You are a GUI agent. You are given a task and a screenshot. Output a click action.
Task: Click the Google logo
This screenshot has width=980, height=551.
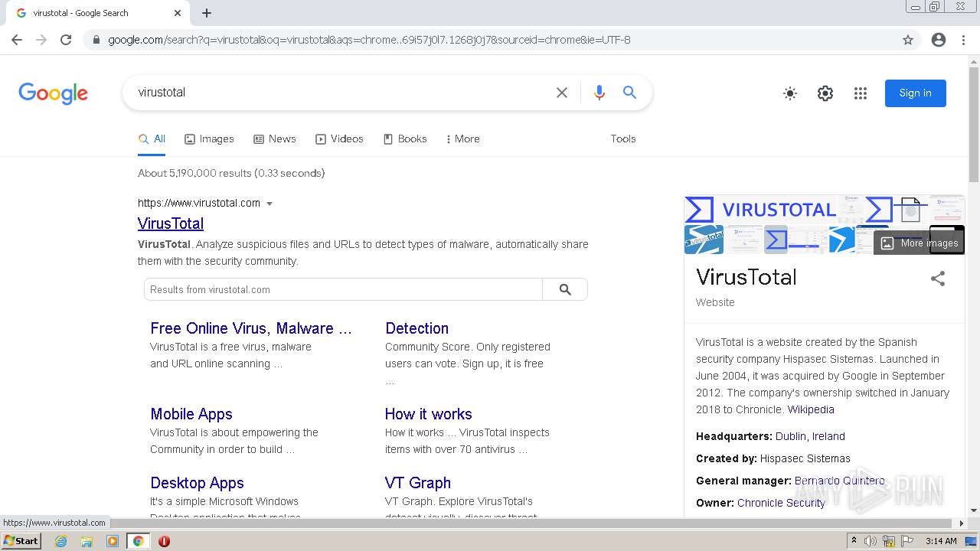53,93
